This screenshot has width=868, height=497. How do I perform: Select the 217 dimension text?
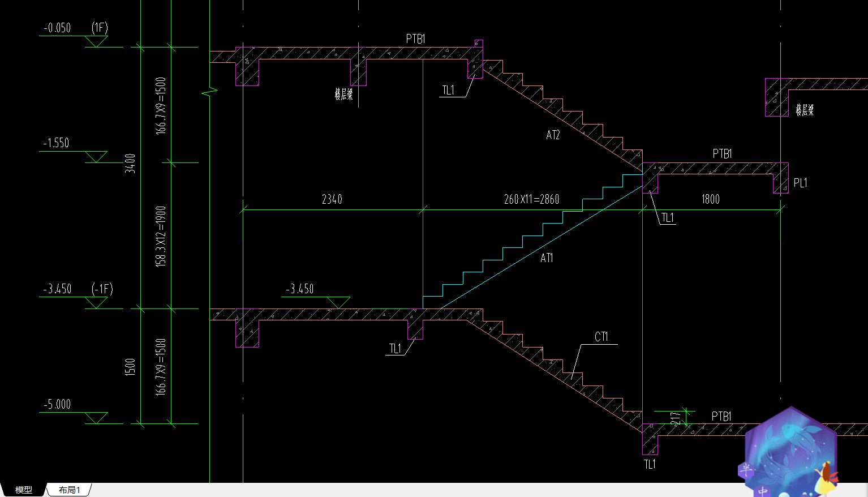point(675,419)
